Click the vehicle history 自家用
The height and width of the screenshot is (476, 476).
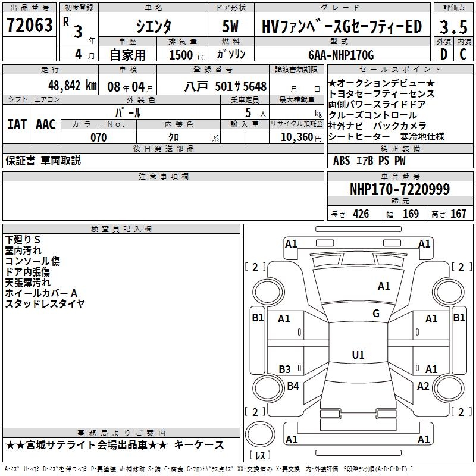[x=127, y=55]
